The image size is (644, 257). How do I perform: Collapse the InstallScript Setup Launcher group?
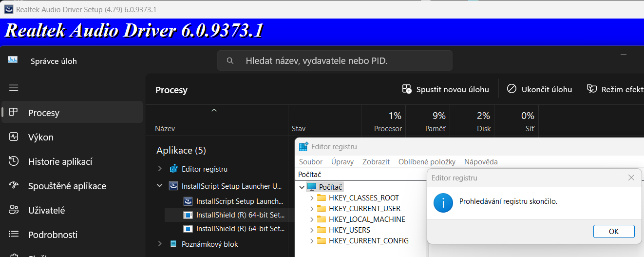[159, 186]
